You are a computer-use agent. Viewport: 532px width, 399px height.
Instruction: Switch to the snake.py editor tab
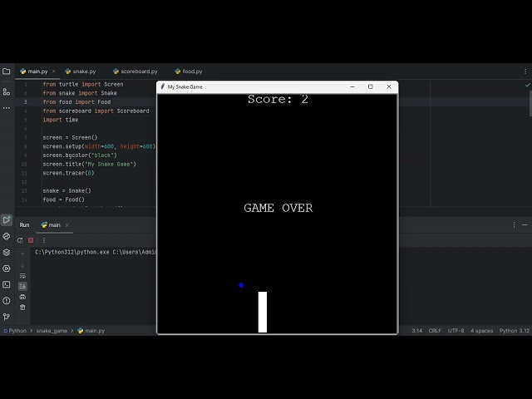pyautogui.click(x=81, y=71)
